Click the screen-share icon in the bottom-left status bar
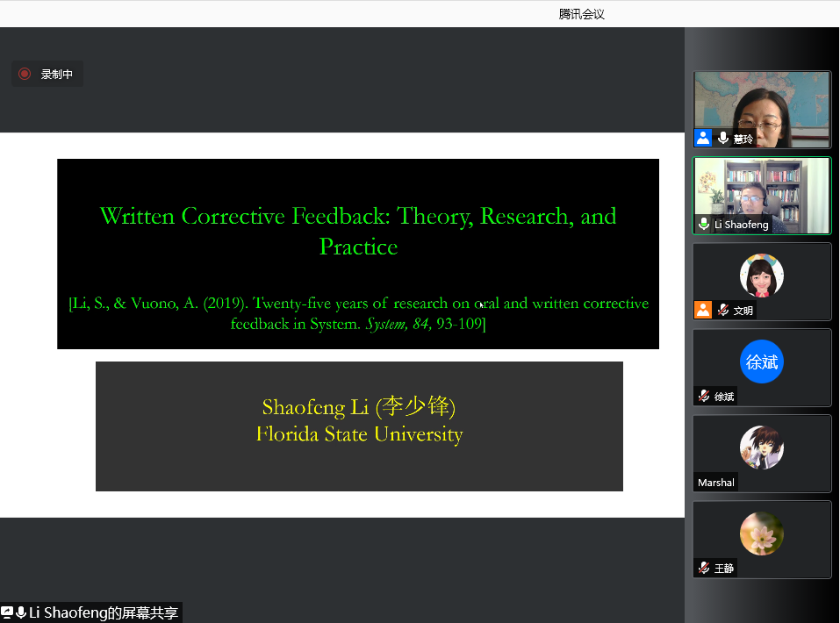840x623 pixels. [x=7, y=612]
